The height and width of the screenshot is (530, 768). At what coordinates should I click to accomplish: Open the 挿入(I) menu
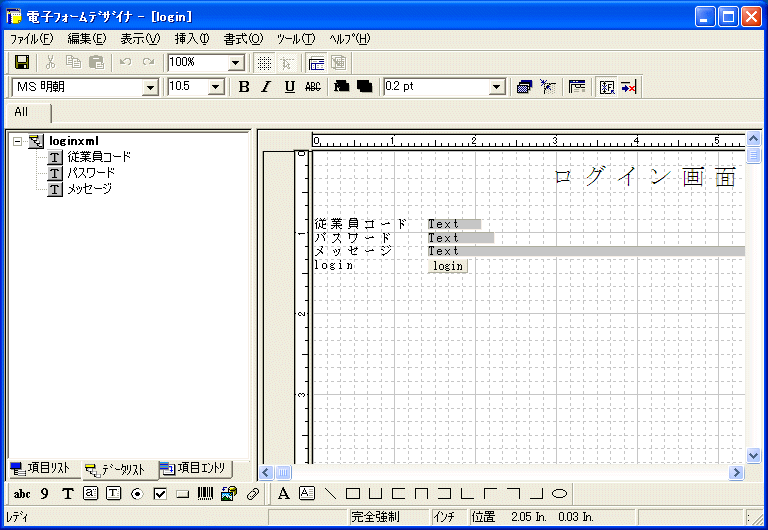pos(192,39)
